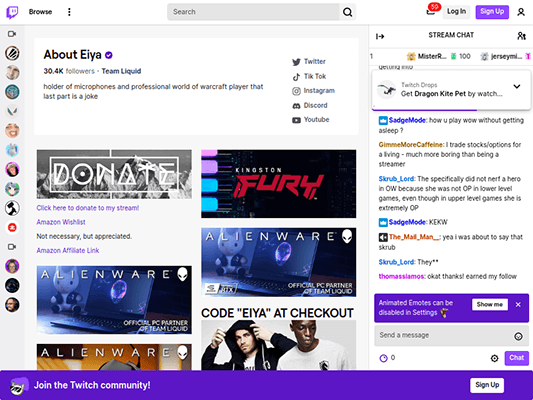Click the Send a message field
The width and height of the screenshot is (533, 400).
[451, 336]
